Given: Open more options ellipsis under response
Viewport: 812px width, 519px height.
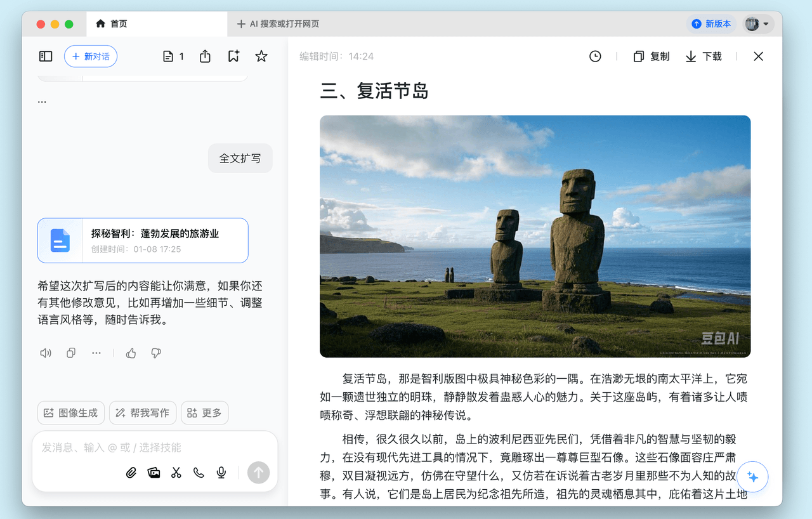Looking at the screenshot, I should pos(96,353).
